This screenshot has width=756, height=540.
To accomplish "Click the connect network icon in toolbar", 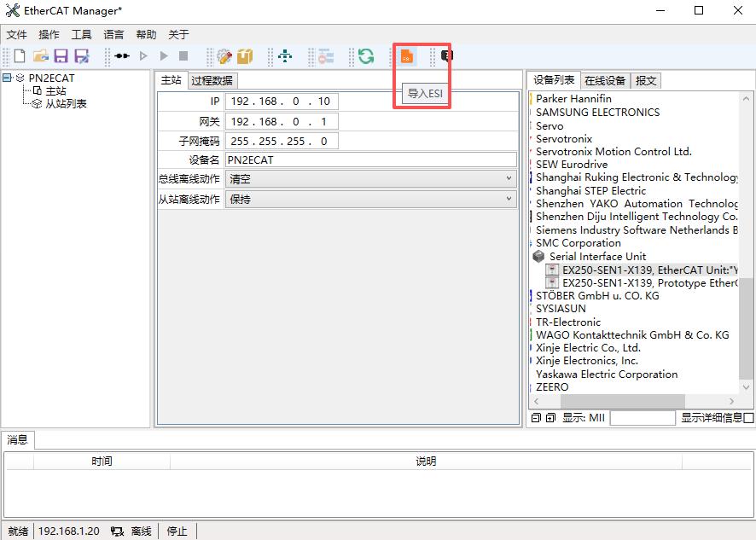I will click(122, 56).
